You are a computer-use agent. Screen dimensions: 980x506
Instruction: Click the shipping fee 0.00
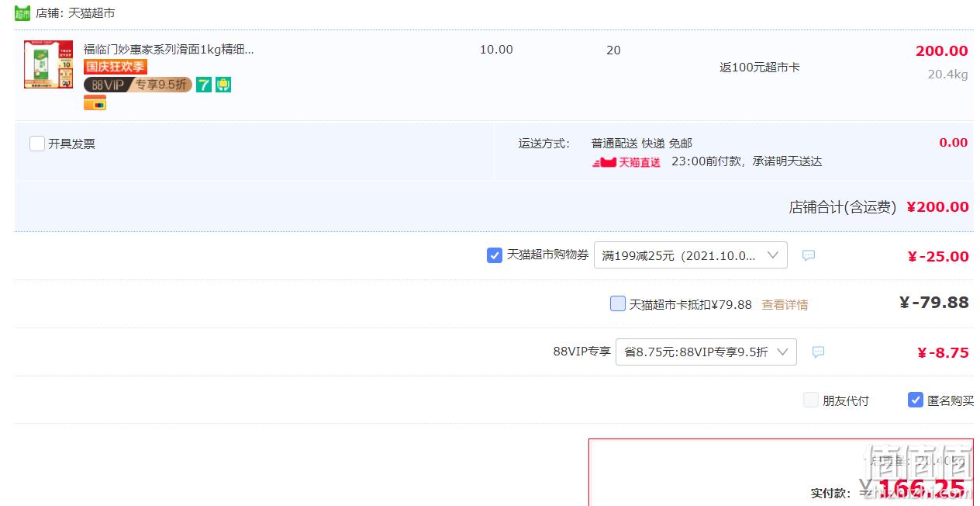[954, 143]
